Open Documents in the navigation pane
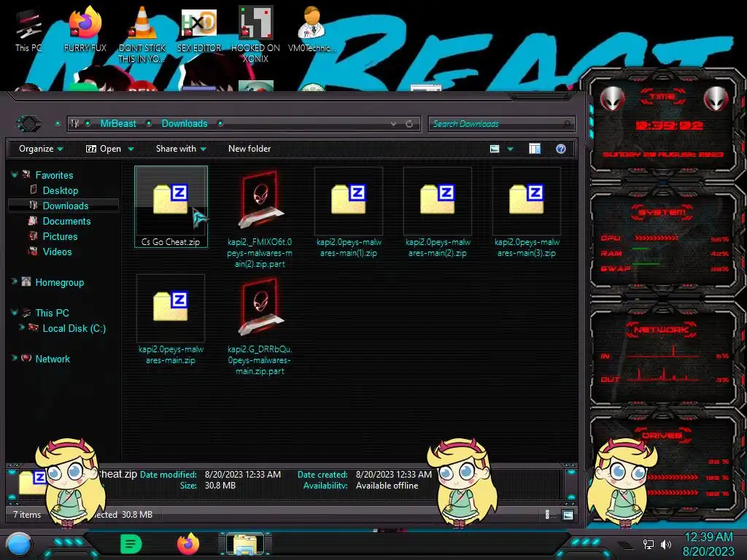 66,222
